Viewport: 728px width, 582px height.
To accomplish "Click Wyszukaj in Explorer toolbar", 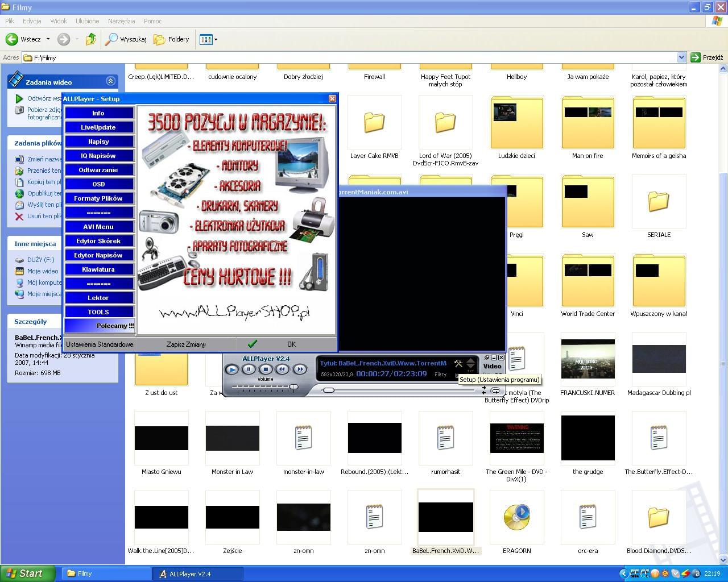I will tap(126, 39).
